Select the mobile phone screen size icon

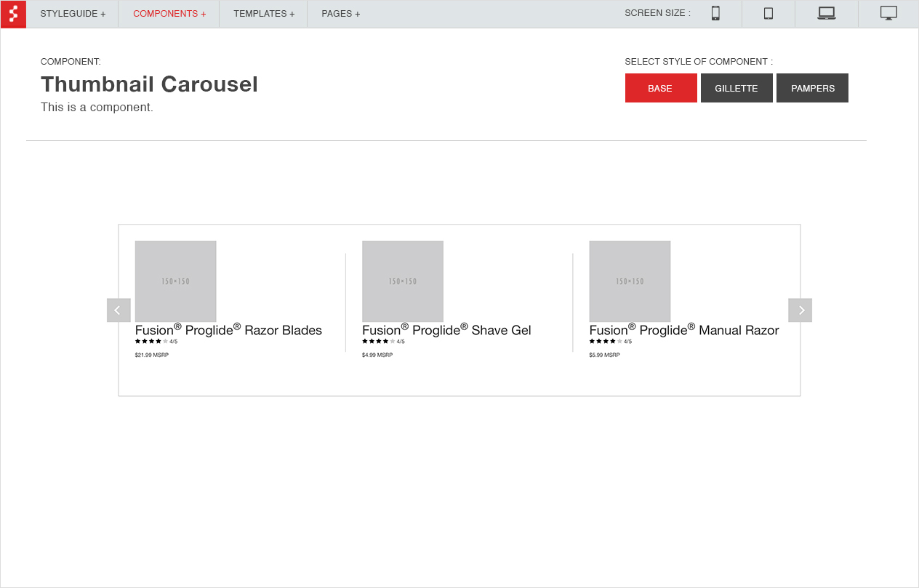(x=715, y=13)
